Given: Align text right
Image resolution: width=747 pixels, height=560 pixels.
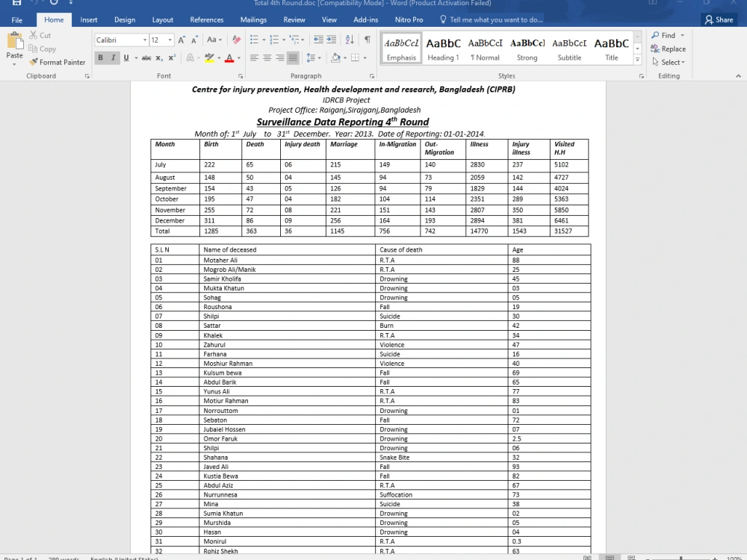Looking at the screenshot, I should pos(280,57).
